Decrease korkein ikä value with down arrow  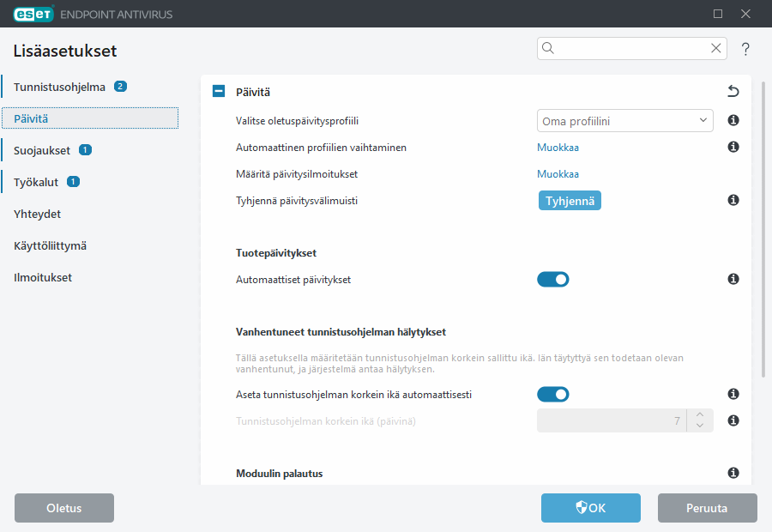(700, 426)
